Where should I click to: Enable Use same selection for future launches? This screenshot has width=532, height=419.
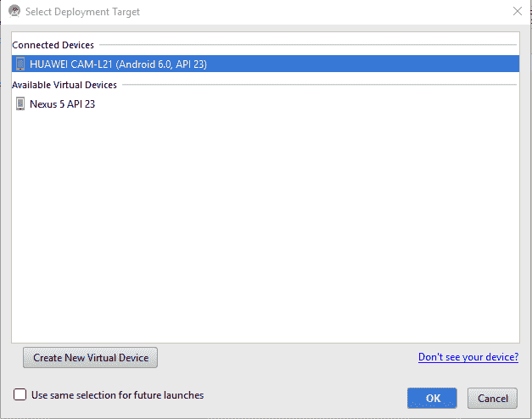coord(20,394)
